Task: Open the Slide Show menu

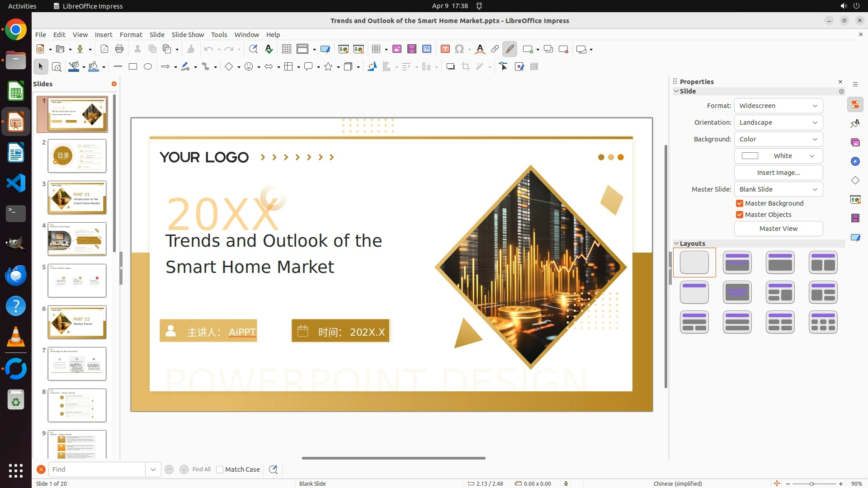Action: click(x=187, y=35)
